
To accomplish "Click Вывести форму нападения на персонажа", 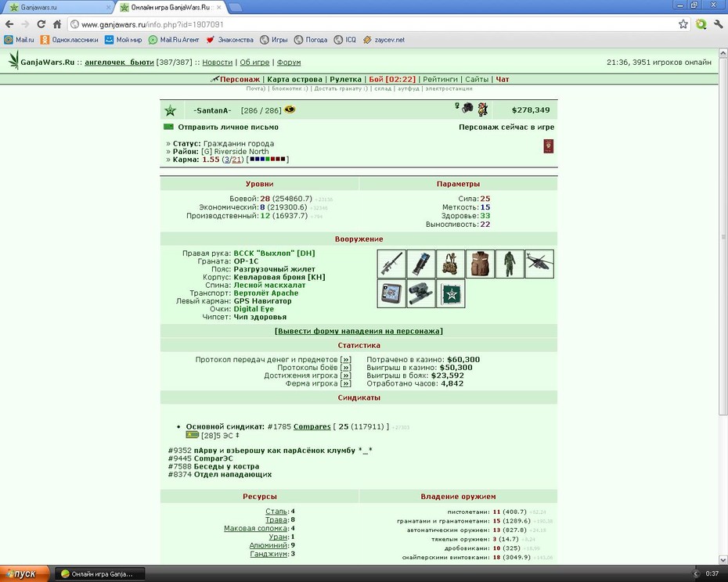I will pos(359,331).
